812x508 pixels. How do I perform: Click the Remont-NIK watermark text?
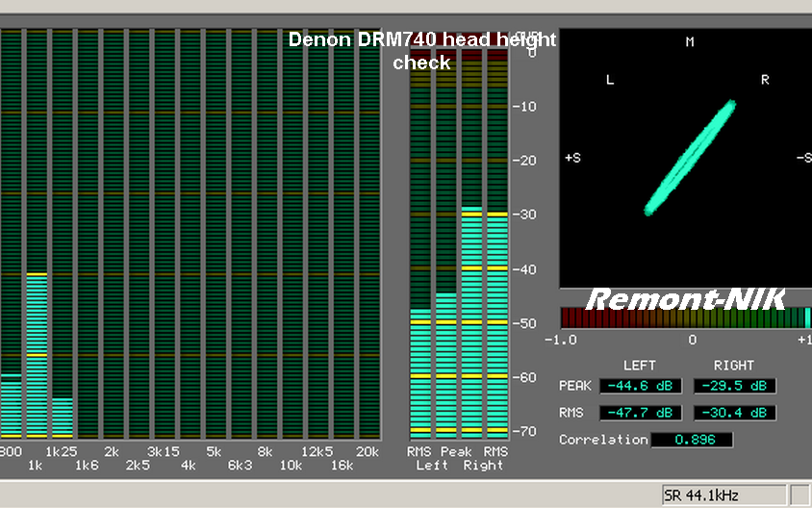pos(684,299)
